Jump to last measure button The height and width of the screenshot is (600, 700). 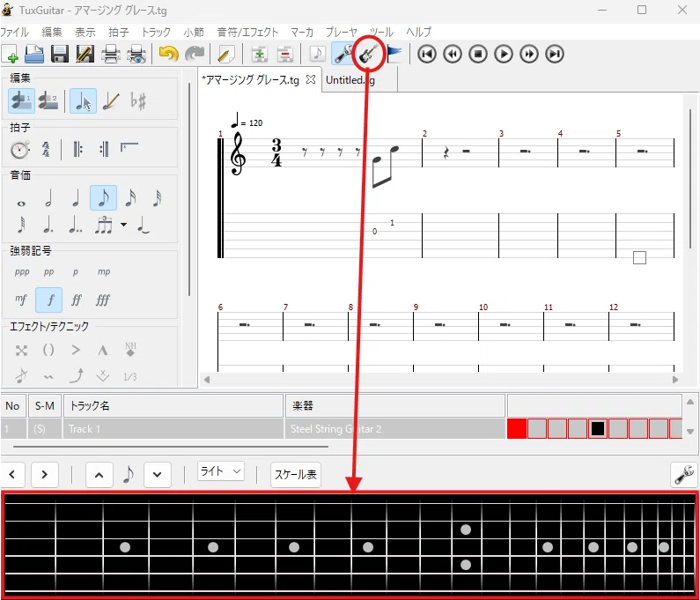[x=555, y=54]
